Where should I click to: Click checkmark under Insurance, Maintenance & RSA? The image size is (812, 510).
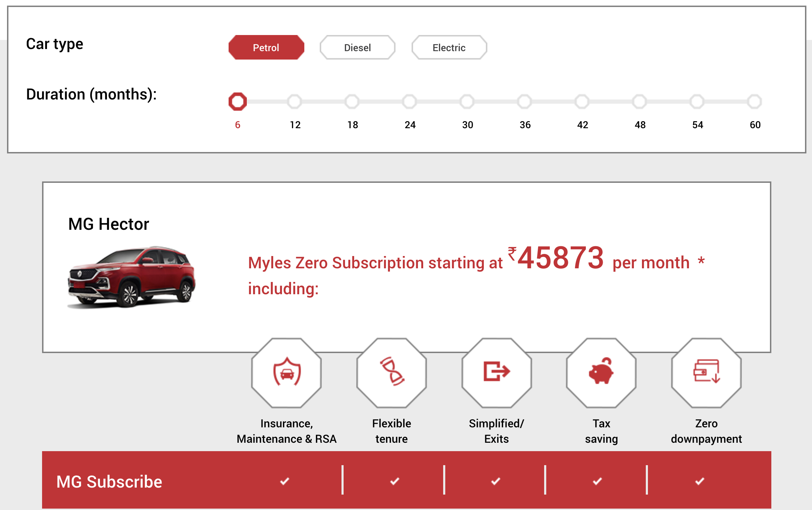coord(285,481)
